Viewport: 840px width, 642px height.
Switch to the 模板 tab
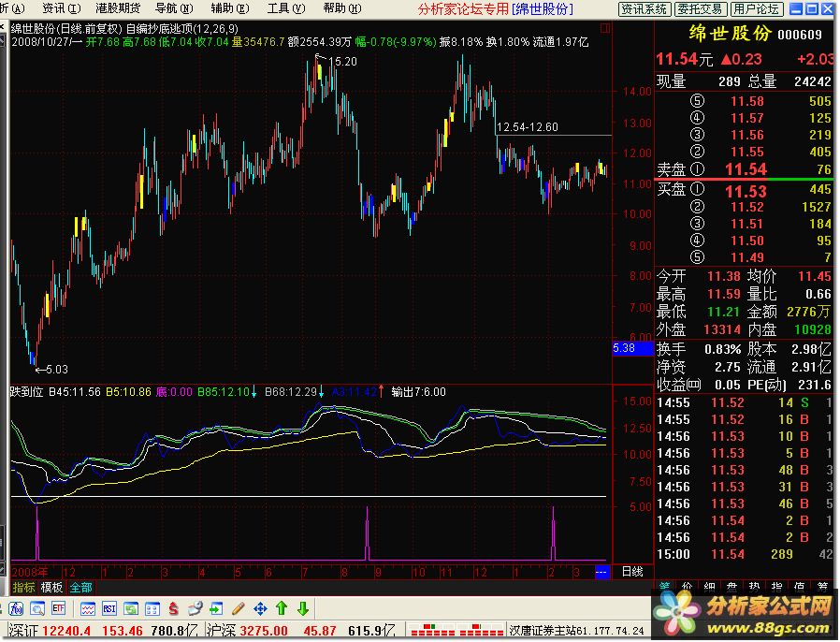tap(52, 588)
